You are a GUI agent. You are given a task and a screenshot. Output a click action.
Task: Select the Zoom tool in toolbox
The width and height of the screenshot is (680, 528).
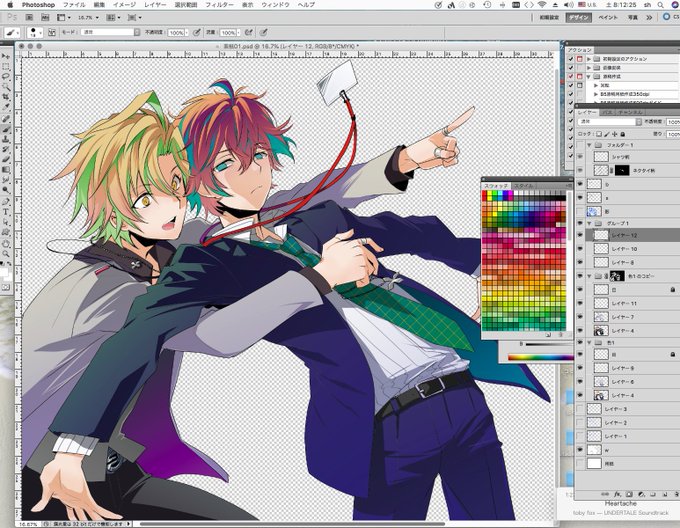6,254
